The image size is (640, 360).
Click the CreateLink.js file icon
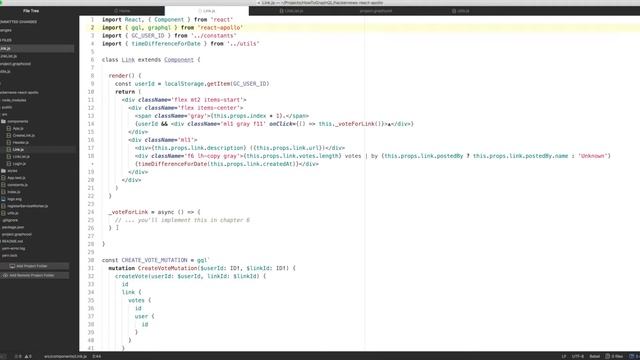[x=9, y=136]
